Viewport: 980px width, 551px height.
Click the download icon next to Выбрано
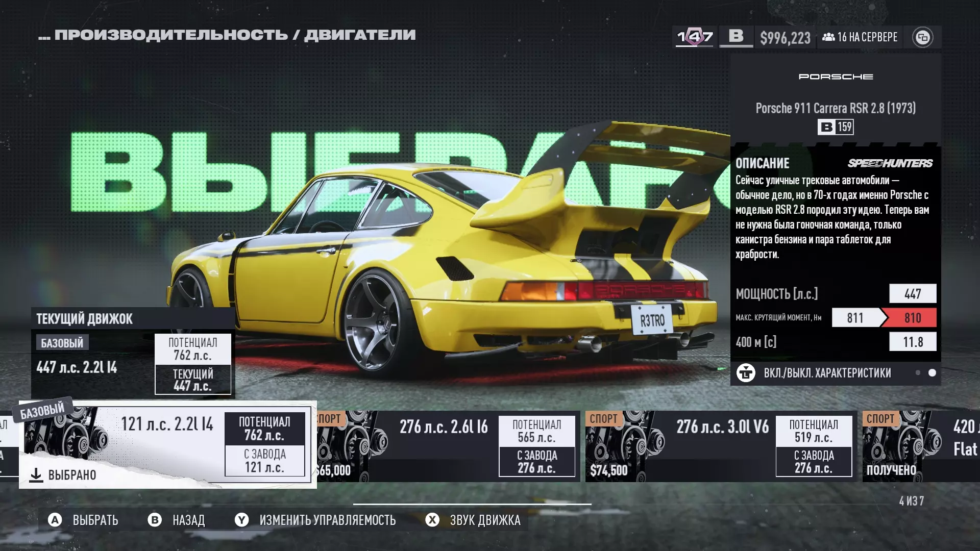(x=36, y=475)
